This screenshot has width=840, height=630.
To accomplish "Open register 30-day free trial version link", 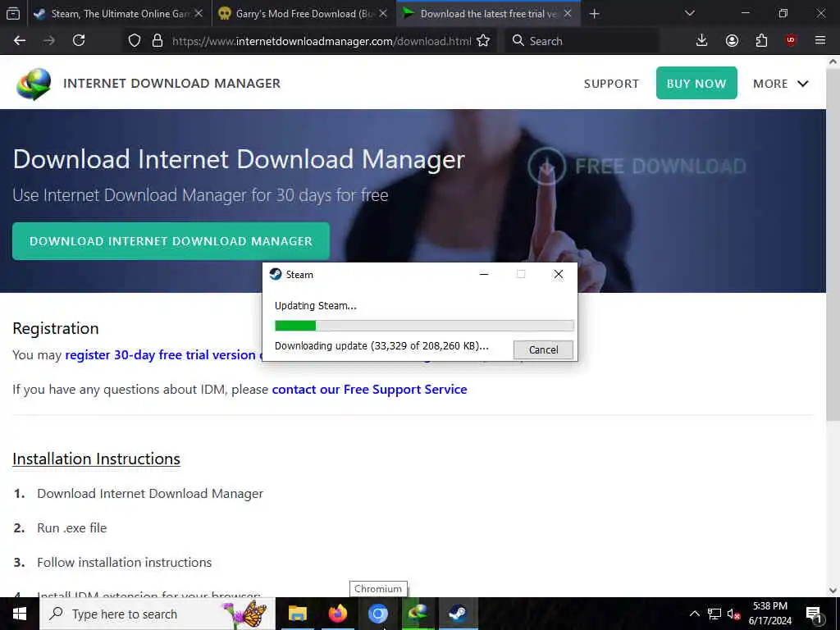I will coord(160,355).
